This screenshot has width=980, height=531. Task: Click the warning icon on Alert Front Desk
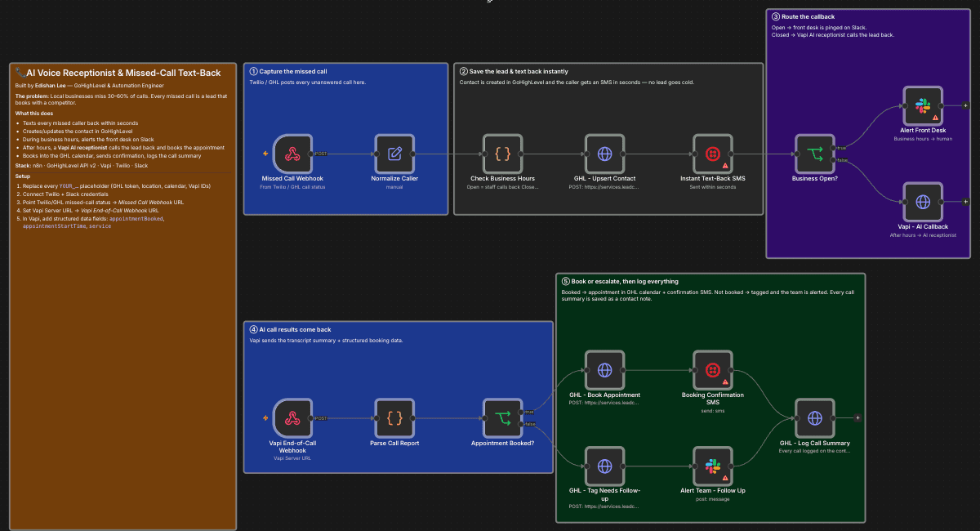[x=935, y=118]
